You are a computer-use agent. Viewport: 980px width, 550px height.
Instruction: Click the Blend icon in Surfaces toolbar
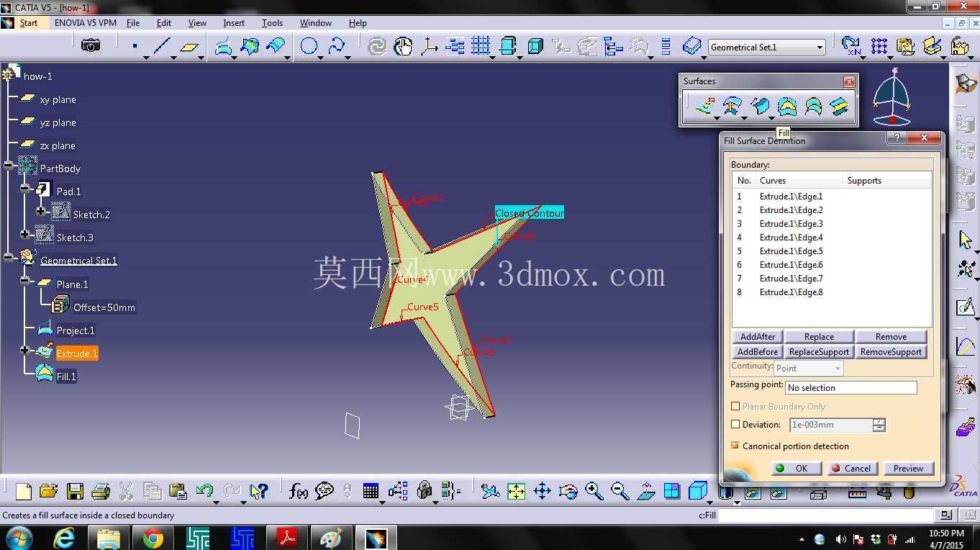point(839,107)
